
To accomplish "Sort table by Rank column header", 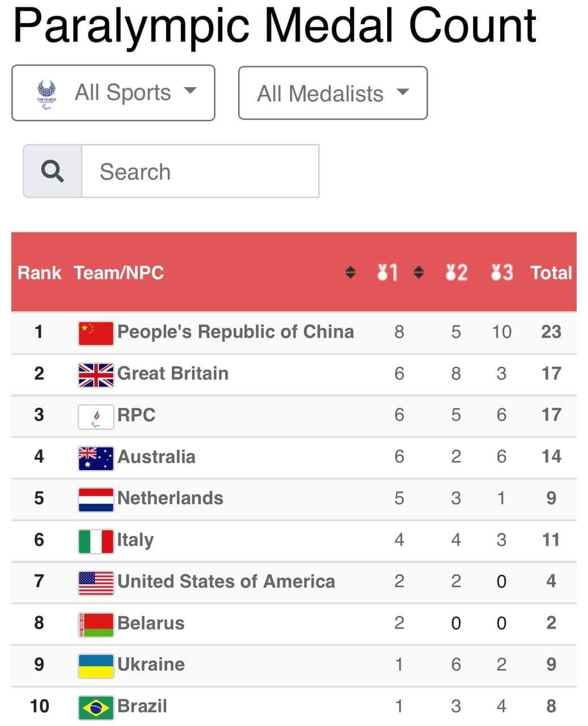I will coord(39,273).
